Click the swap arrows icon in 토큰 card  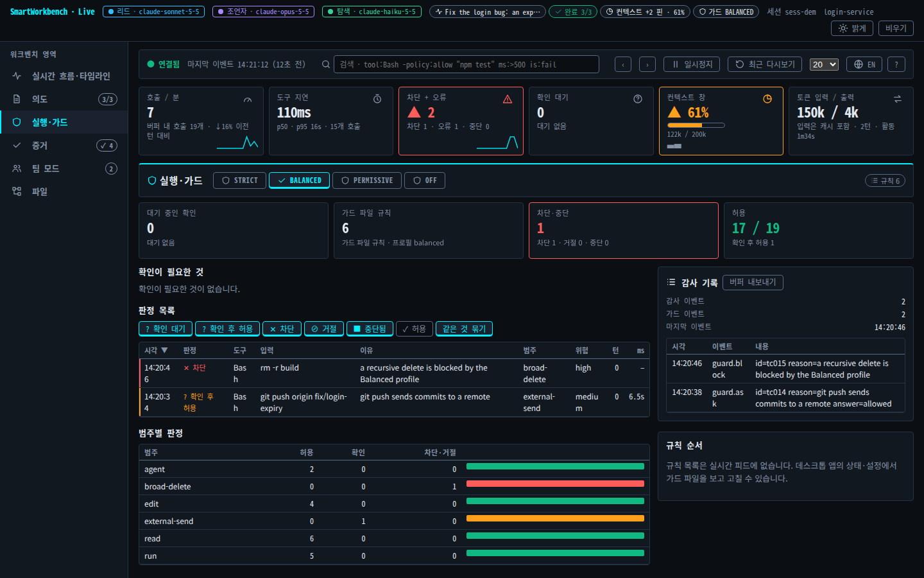[x=898, y=99]
